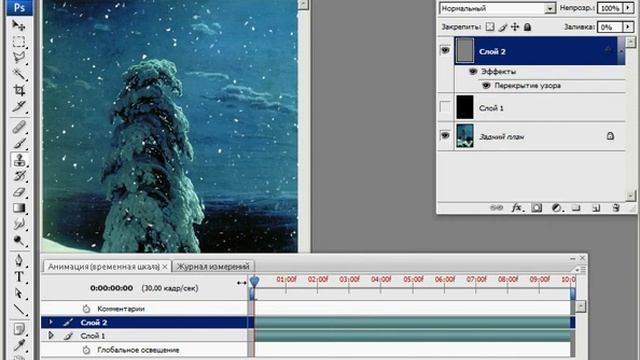This screenshot has height=360, width=640.
Task: Click the link layers icon
Action: (496, 208)
